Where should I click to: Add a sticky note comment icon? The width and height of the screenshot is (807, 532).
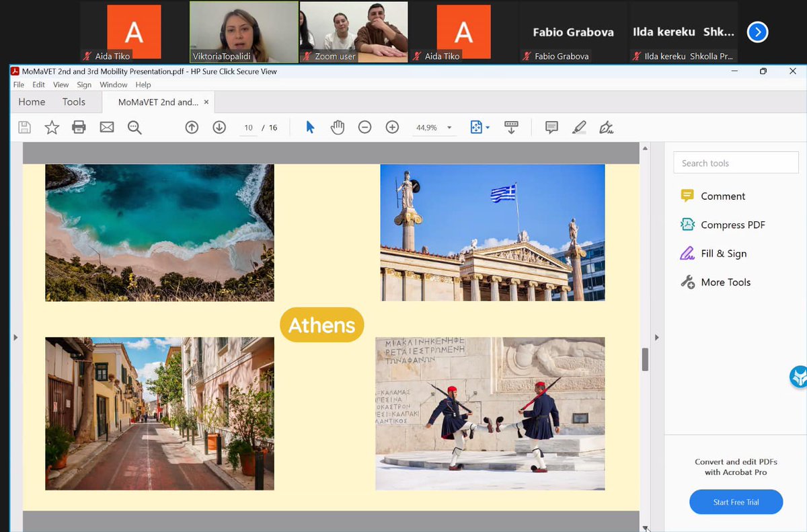pos(551,127)
